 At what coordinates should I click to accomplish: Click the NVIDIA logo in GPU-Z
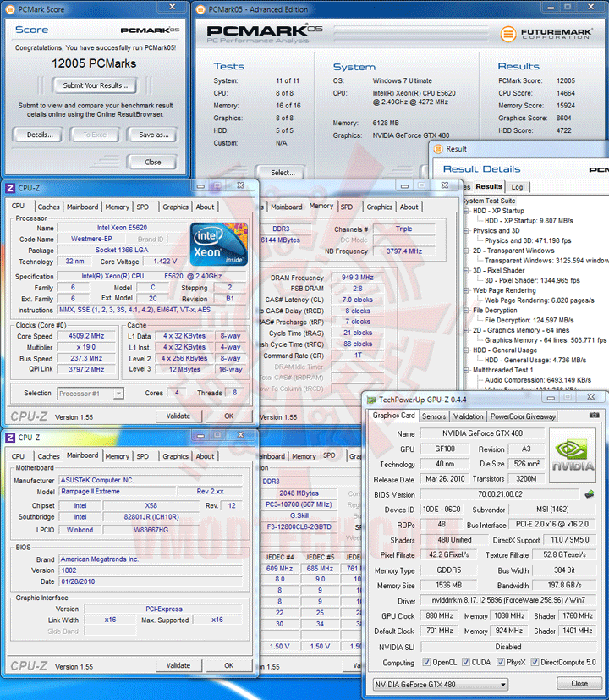[x=573, y=455]
